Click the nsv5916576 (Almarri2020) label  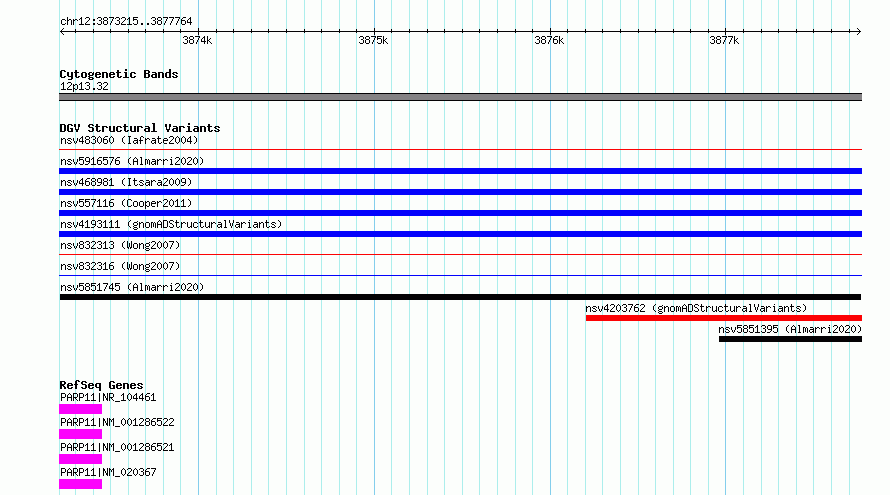point(132,161)
